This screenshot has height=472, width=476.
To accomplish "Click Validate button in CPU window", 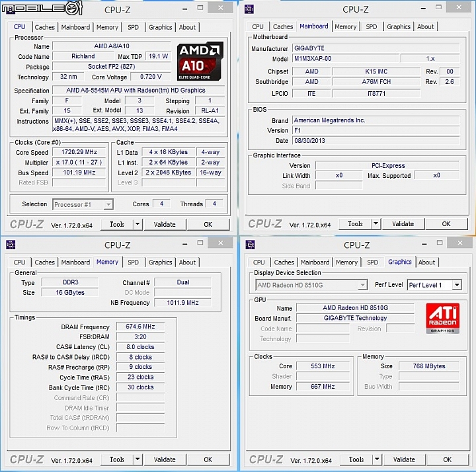I will 165,224.
